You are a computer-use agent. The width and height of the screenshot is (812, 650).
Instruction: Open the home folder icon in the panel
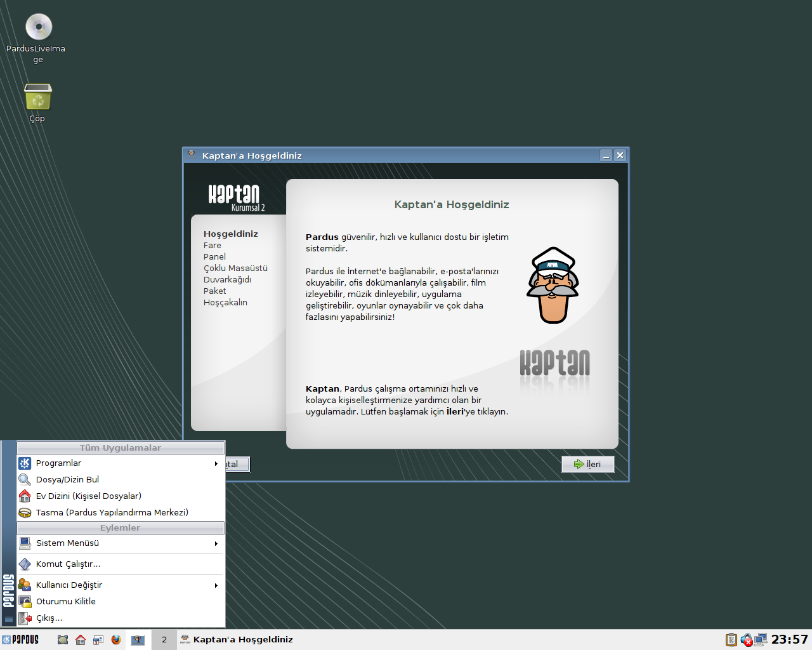pos(81,640)
